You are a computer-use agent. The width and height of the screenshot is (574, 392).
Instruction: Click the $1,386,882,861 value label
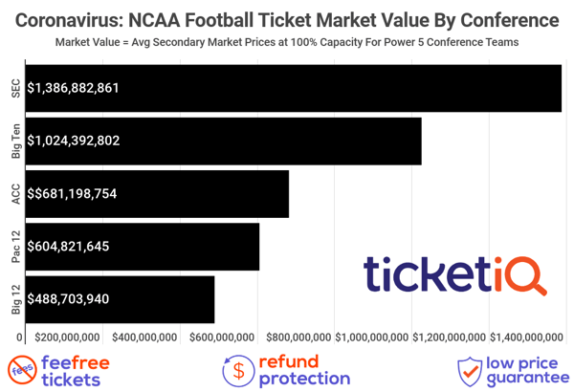coord(74,88)
